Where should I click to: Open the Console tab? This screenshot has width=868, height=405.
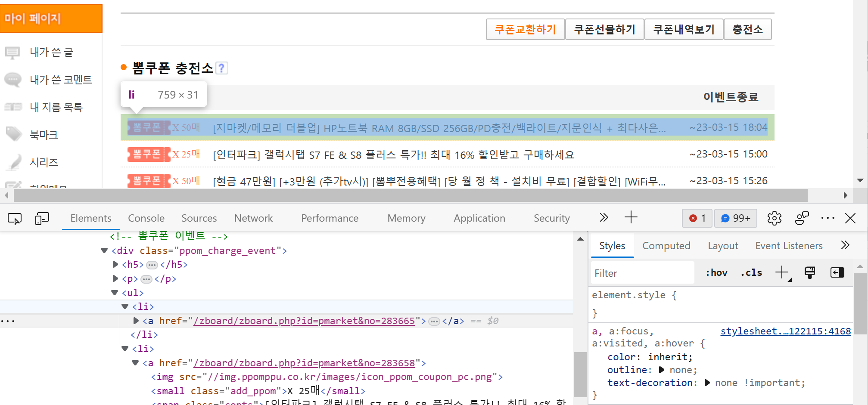point(146,218)
